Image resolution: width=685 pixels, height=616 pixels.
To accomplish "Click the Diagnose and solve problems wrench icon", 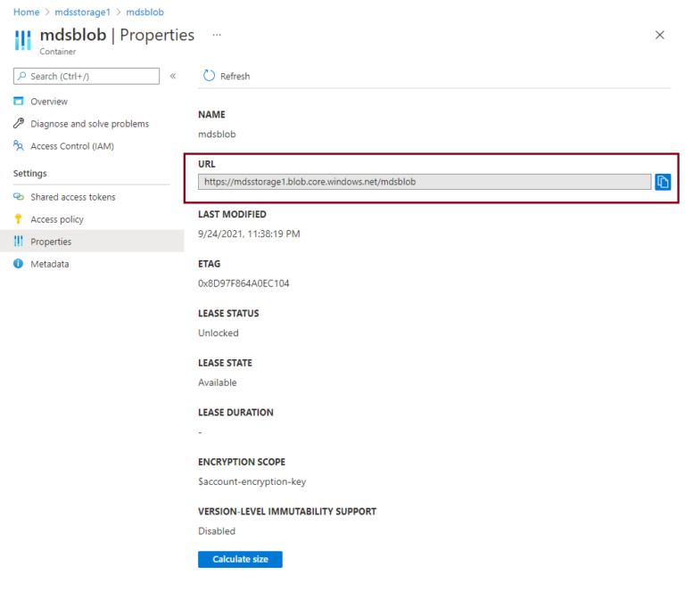I will pyautogui.click(x=19, y=124).
